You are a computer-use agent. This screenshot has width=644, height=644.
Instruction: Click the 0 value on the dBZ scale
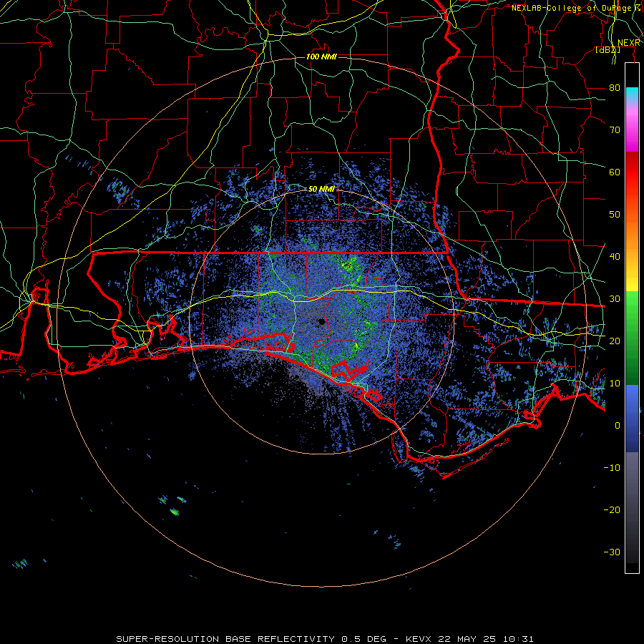[618, 426]
